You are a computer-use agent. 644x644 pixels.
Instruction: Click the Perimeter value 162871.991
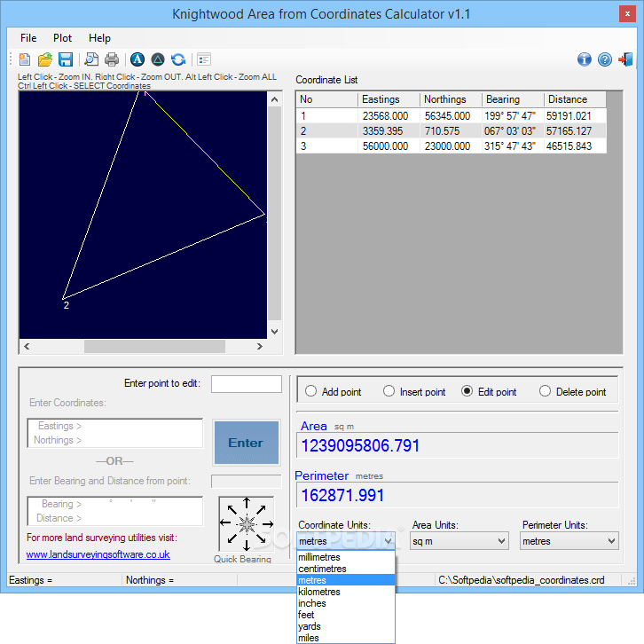click(342, 495)
